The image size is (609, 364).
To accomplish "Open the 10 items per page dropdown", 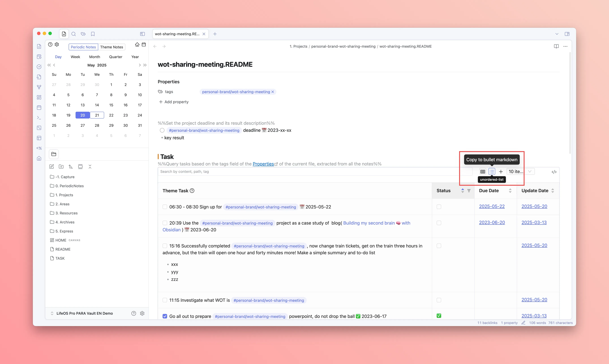I will [520, 171].
